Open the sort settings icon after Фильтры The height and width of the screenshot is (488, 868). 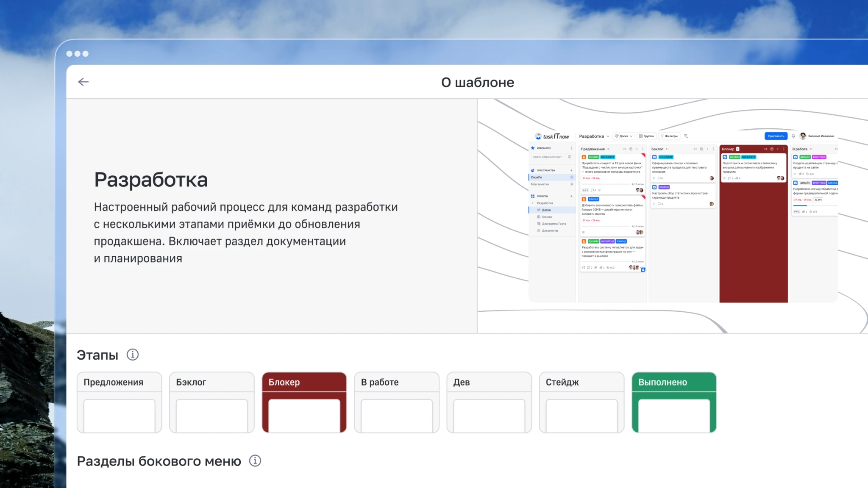686,136
